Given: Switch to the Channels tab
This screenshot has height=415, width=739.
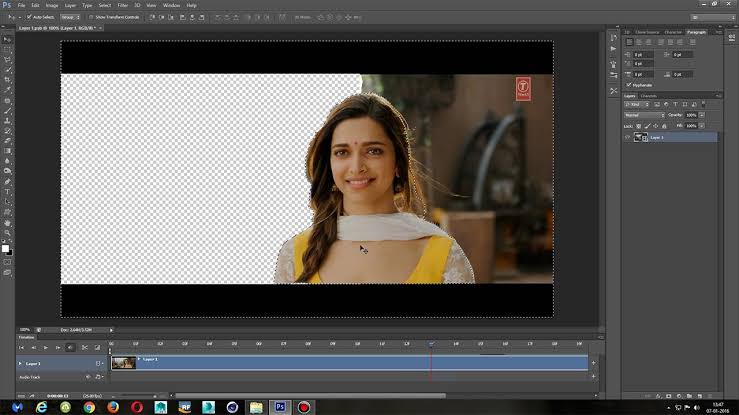Looking at the screenshot, I should 649,96.
